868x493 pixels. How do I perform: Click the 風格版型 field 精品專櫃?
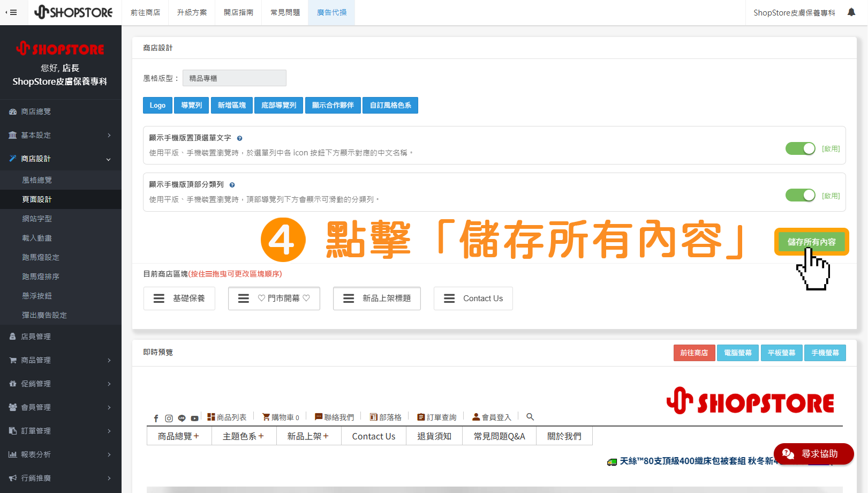(x=235, y=78)
